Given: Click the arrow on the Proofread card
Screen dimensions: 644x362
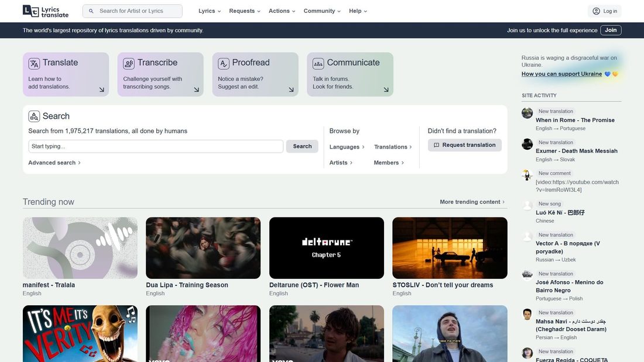Looking at the screenshot, I should 291,89.
